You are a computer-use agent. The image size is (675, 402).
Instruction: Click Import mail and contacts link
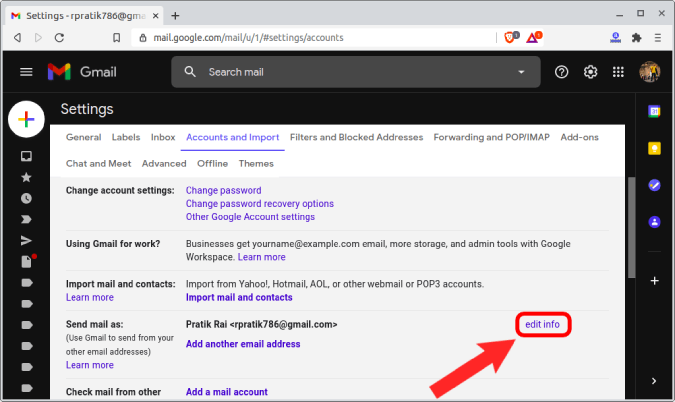(239, 297)
